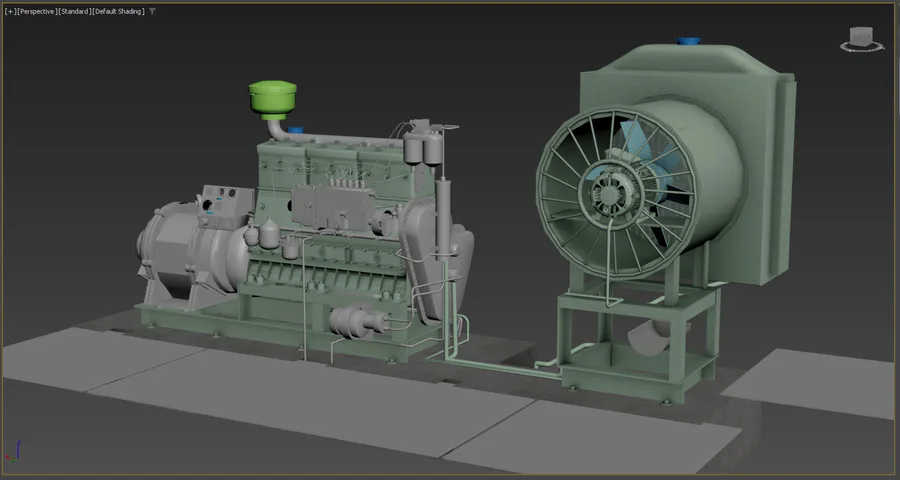The image size is (900, 480).
Task: Select the green air filter cap object
Action: click(273, 99)
